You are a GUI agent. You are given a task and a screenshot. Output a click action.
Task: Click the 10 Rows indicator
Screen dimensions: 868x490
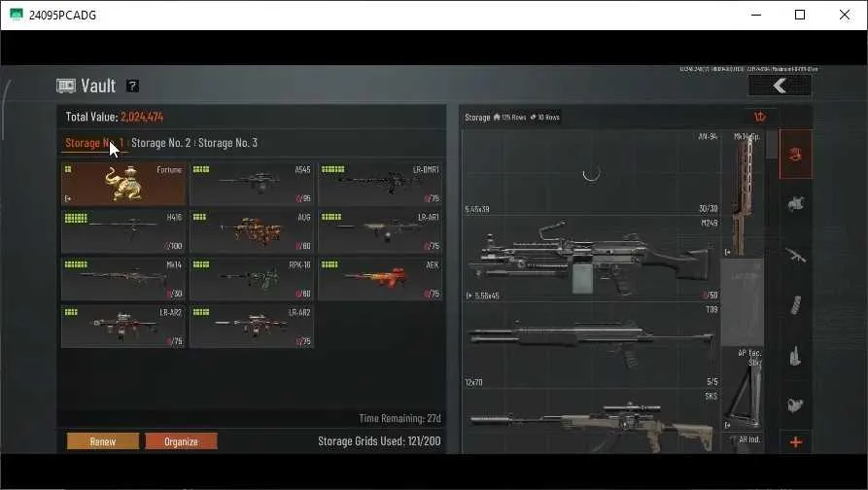(x=545, y=118)
